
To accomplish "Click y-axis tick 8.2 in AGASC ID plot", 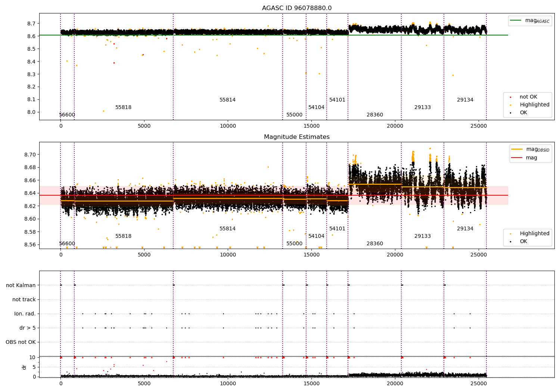I will pos(31,87).
